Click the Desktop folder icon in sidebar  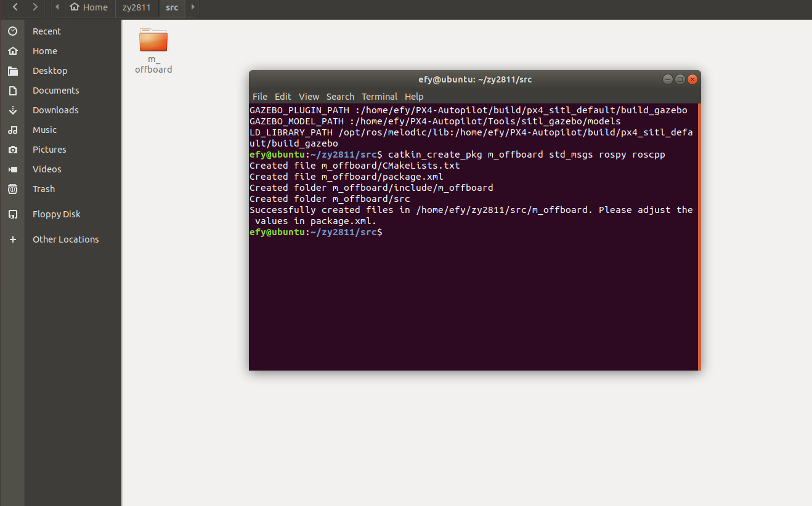click(12, 71)
